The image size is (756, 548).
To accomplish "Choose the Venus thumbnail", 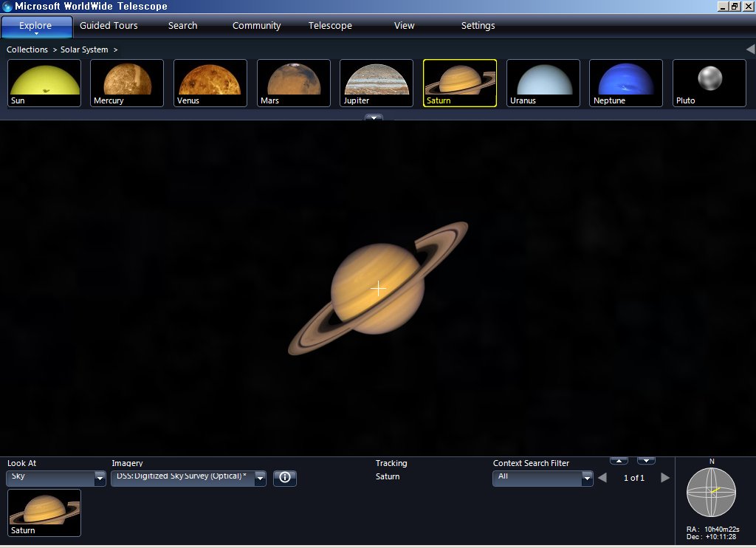I will (x=210, y=83).
